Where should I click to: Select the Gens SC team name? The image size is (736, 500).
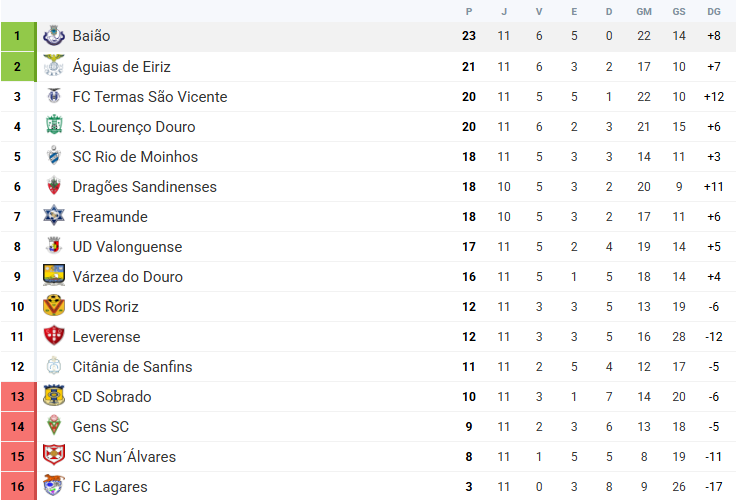[101, 427]
